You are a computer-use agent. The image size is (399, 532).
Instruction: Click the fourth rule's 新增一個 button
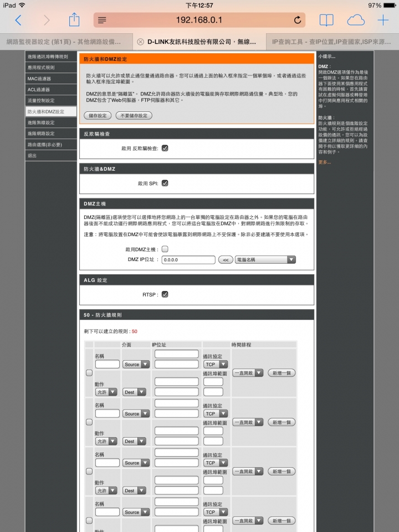pos(282,520)
